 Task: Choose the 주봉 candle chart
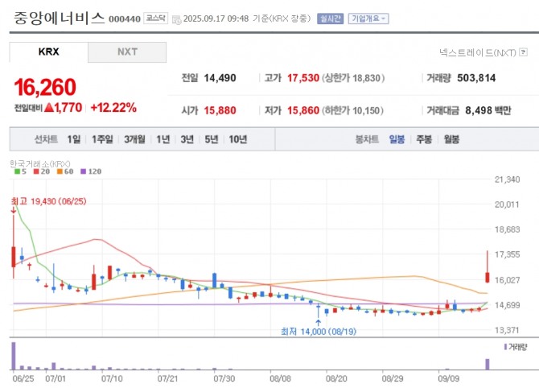coord(424,139)
